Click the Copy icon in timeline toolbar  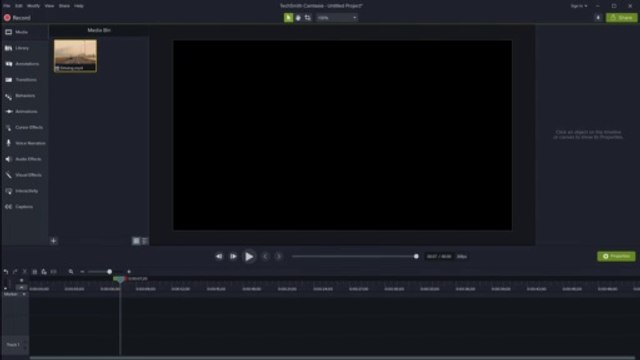[x=34, y=272]
